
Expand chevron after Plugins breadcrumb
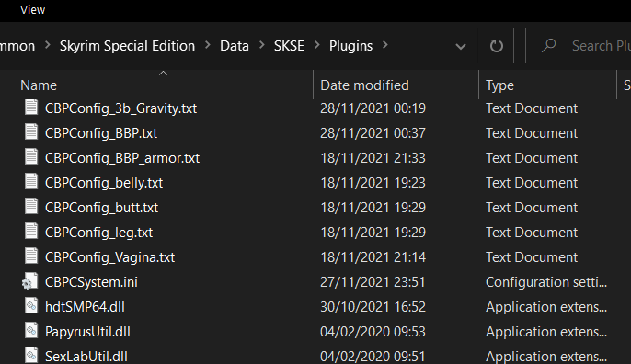coord(385,45)
